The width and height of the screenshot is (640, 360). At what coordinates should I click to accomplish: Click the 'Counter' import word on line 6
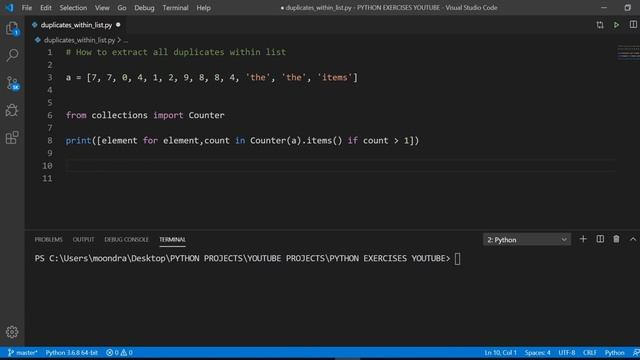[207, 116]
